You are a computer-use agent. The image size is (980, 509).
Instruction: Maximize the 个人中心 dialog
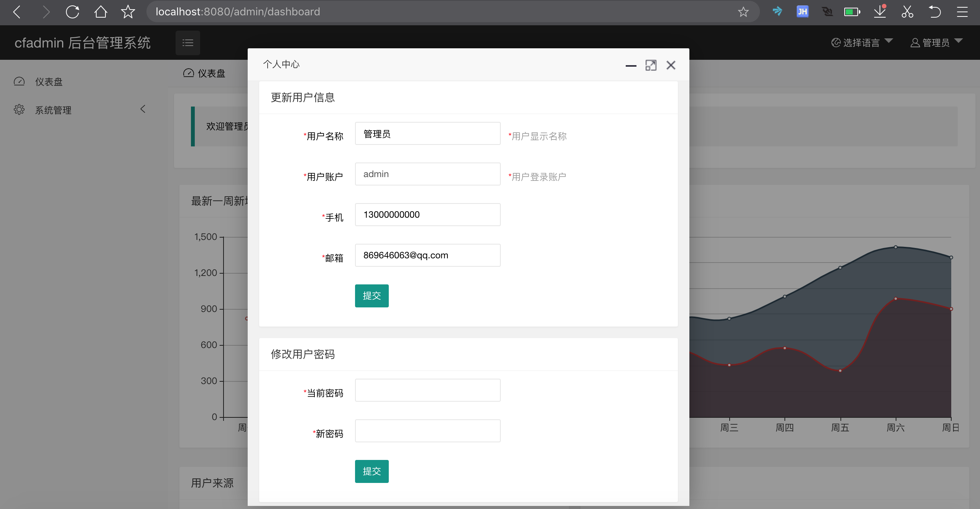click(x=651, y=66)
